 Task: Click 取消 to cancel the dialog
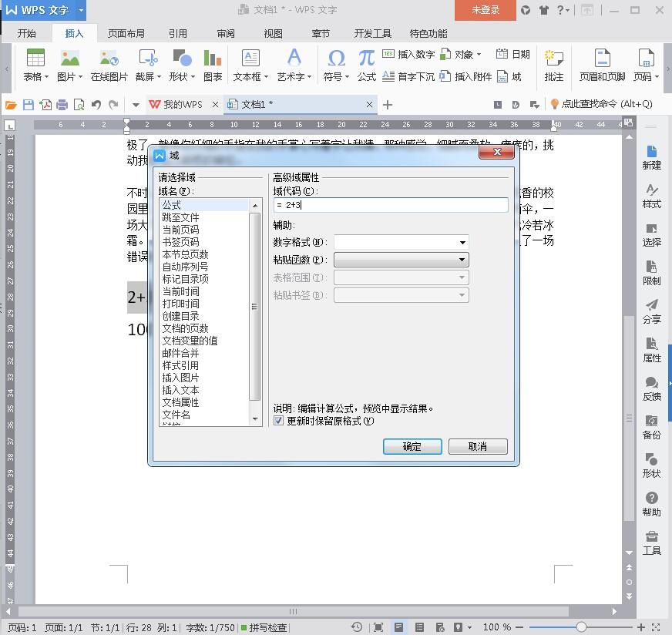pos(478,446)
